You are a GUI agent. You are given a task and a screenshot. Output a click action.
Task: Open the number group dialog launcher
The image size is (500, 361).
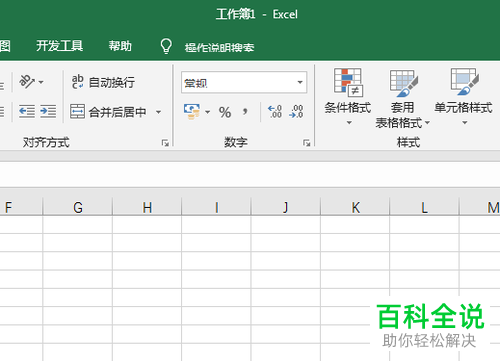(x=307, y=143)
